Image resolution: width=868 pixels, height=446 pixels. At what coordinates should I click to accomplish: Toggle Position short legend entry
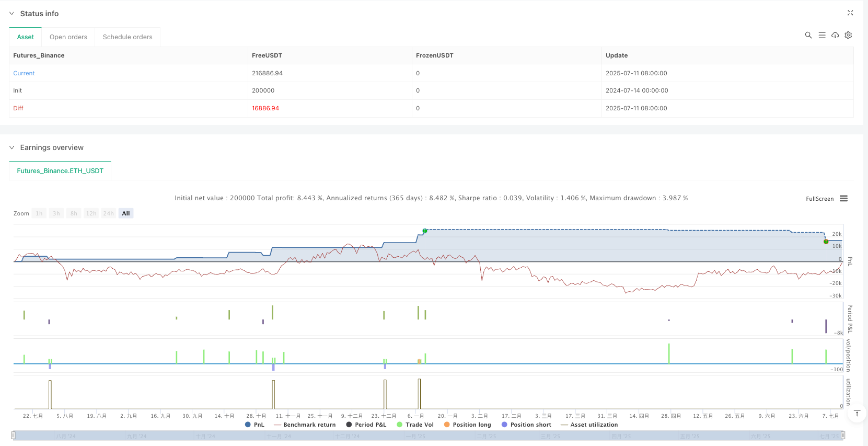[x=526, y=425]
